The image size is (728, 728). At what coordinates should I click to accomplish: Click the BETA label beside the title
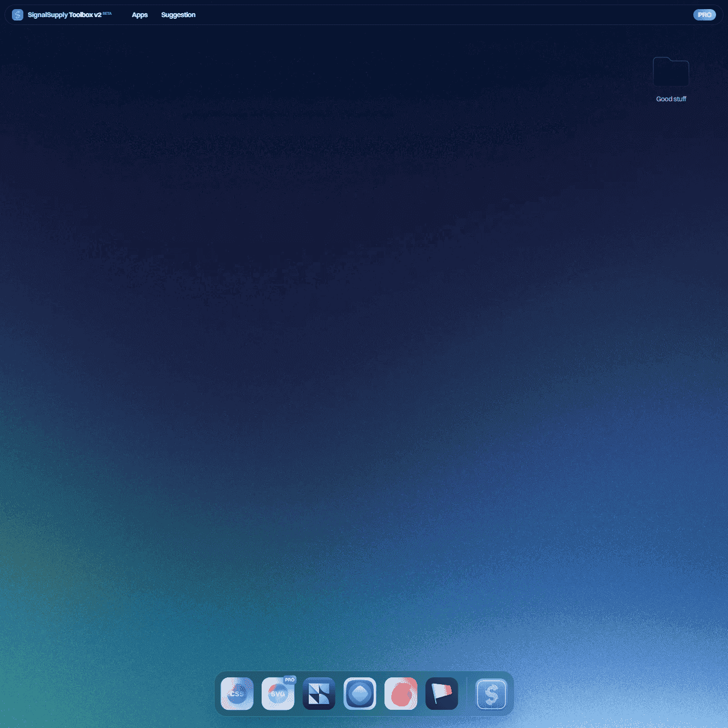point(107,13)
